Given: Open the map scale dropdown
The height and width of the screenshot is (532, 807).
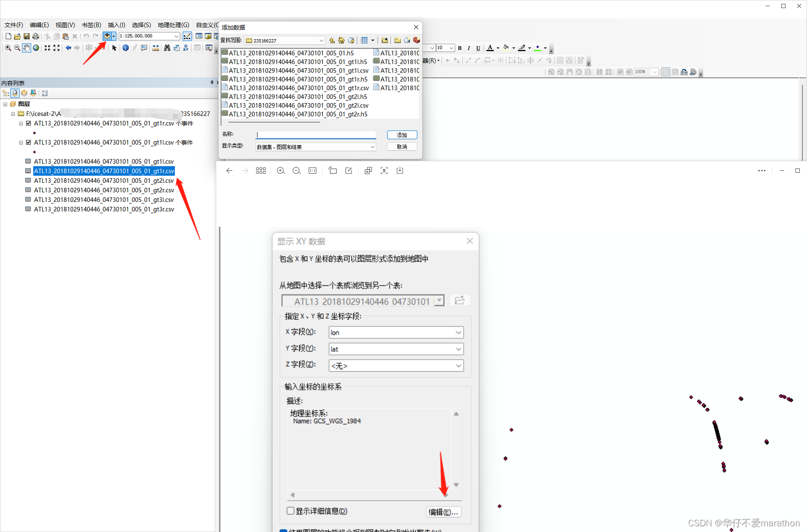Looking at the screenshot, I should pos(177,36).
